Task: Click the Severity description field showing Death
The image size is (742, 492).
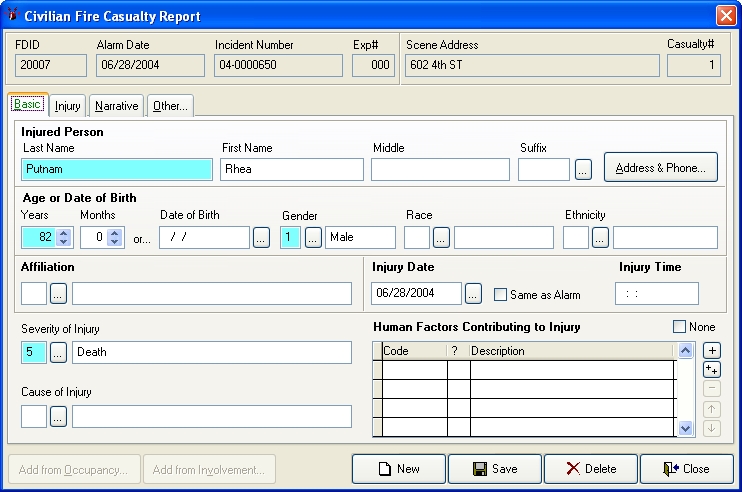Action: click(x=212, y=352)
